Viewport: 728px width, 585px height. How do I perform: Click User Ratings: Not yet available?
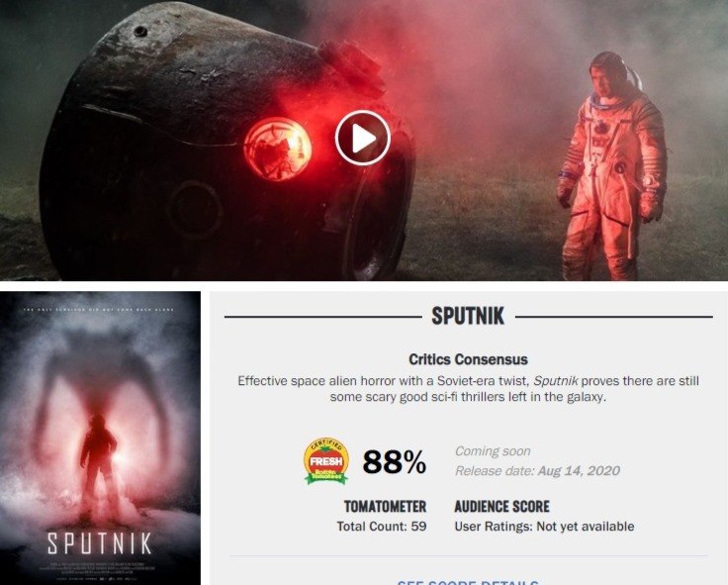tap(544, 527)
